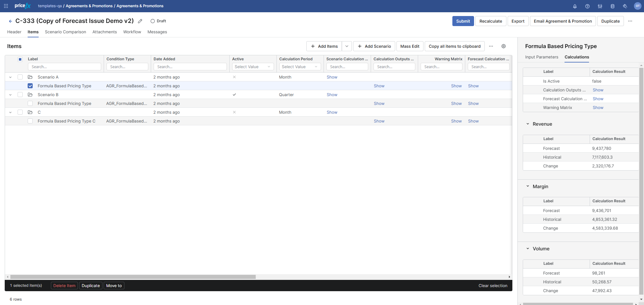644x305 pixels.
Task: Open the Add Items dropdown arrow
Action: 347,46
